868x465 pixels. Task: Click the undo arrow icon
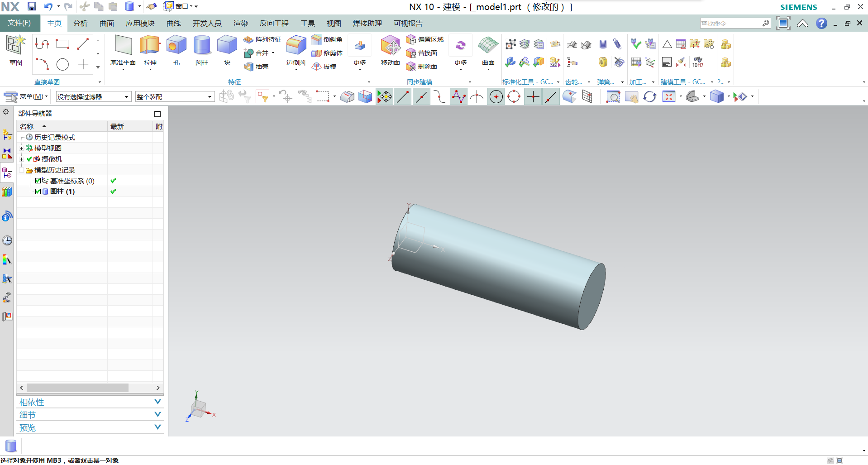tap(48, 6)
